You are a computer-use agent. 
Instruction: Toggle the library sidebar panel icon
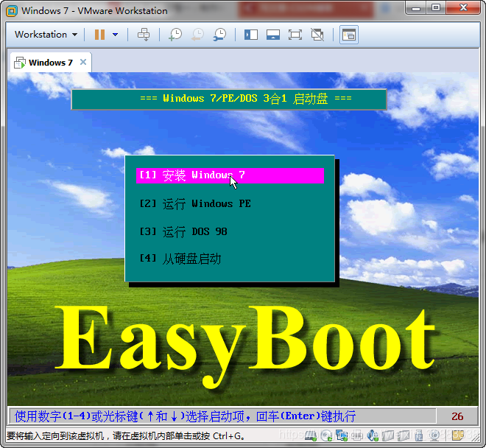pyautogui.click(x=251, y=35)
